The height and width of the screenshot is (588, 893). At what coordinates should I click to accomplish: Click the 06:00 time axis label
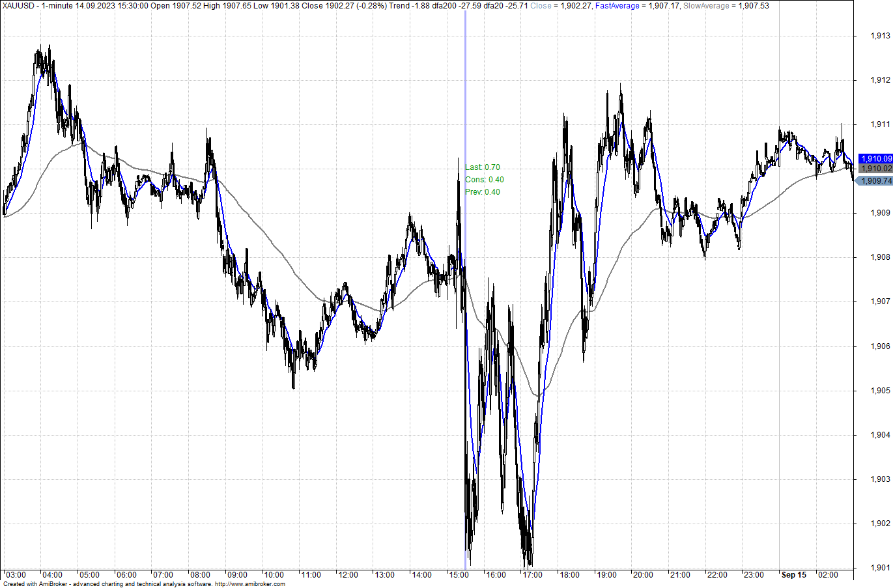(x=126, y=575)
